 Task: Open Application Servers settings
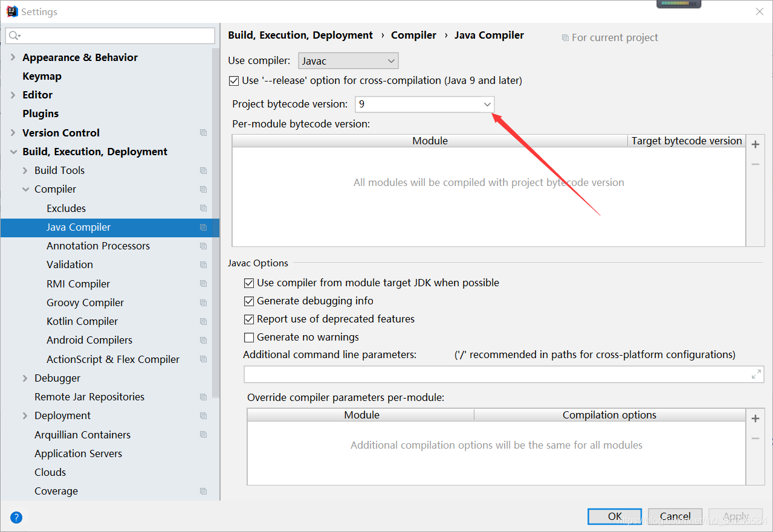[78, 453]
